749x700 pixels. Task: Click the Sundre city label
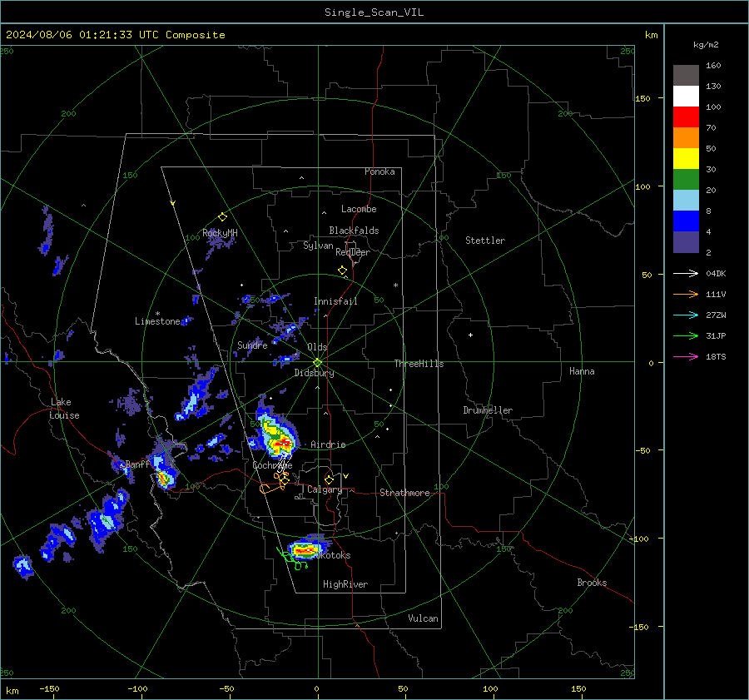pos(252,345)
